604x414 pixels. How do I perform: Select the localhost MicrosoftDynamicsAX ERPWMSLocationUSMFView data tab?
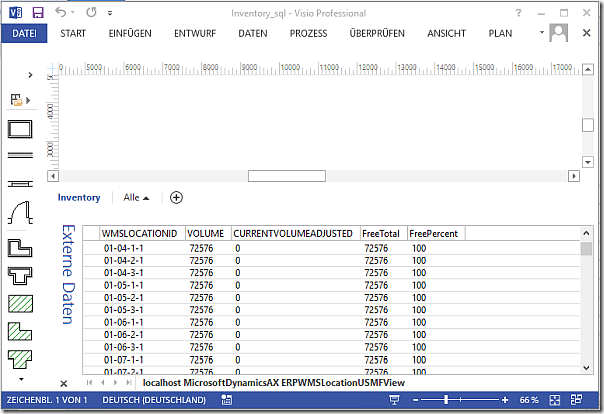coord(273,383)
